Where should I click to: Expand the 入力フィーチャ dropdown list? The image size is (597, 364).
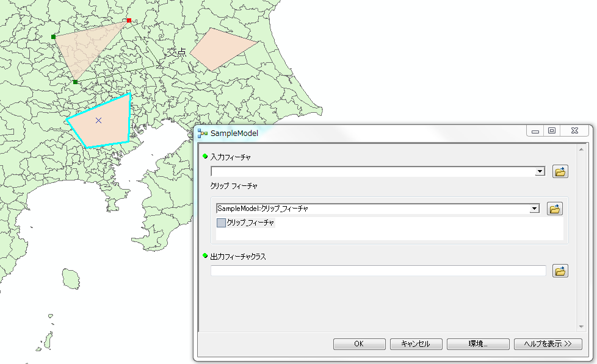coord(540,171)
